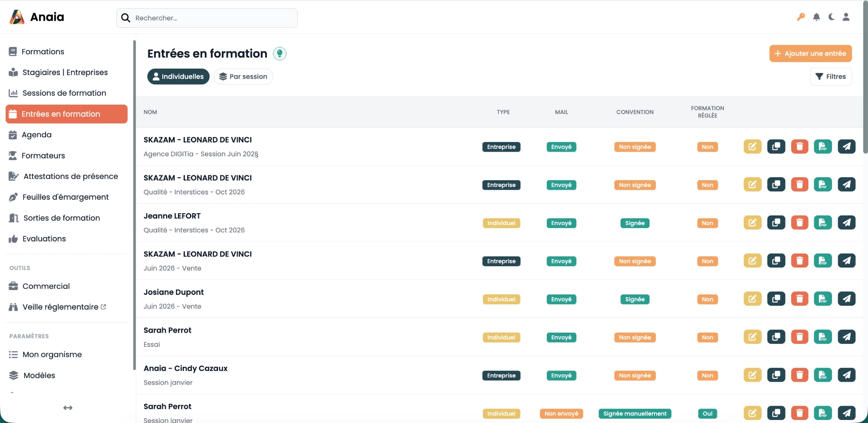Duplicate the Josiane Dupont entry
Screen dimensions: 868x423
pos(776,299)
